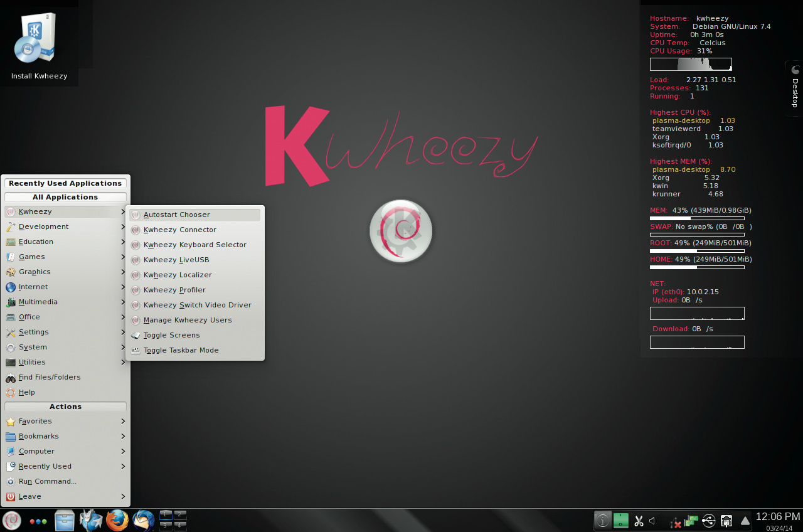Screen dimensions: 803x532
Task: Click the HOME disk usage bar
Action: click(x=697, y=267)
